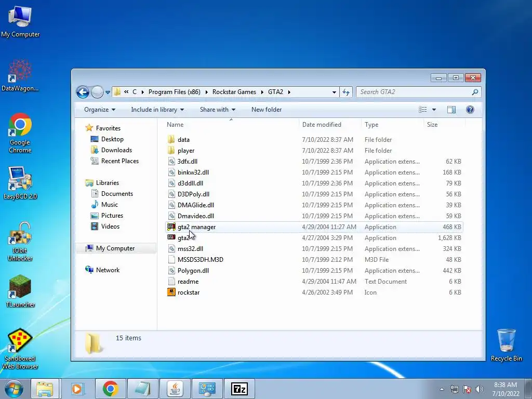Open the media player taskbar icon

pos(77,389)
